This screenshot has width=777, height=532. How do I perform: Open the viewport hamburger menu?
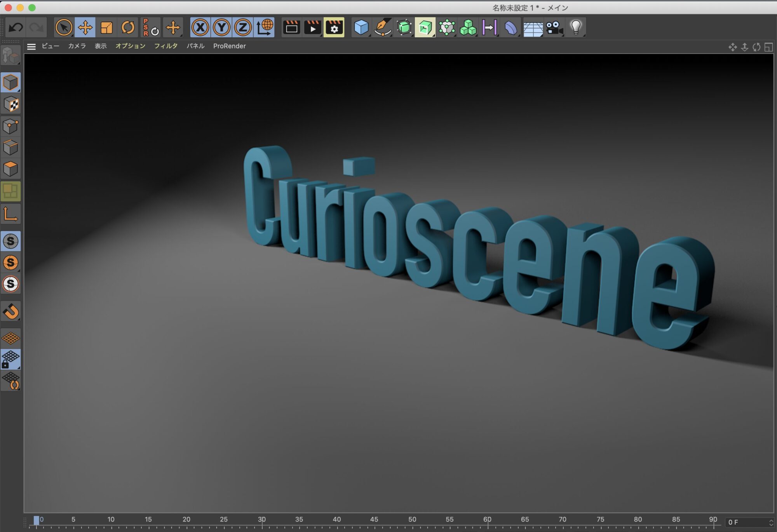[31, 47]
